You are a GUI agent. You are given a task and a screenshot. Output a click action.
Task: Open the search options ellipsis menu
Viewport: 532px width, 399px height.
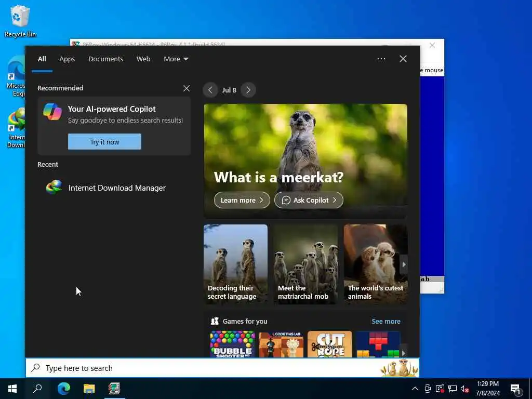[x=381, y=59]
